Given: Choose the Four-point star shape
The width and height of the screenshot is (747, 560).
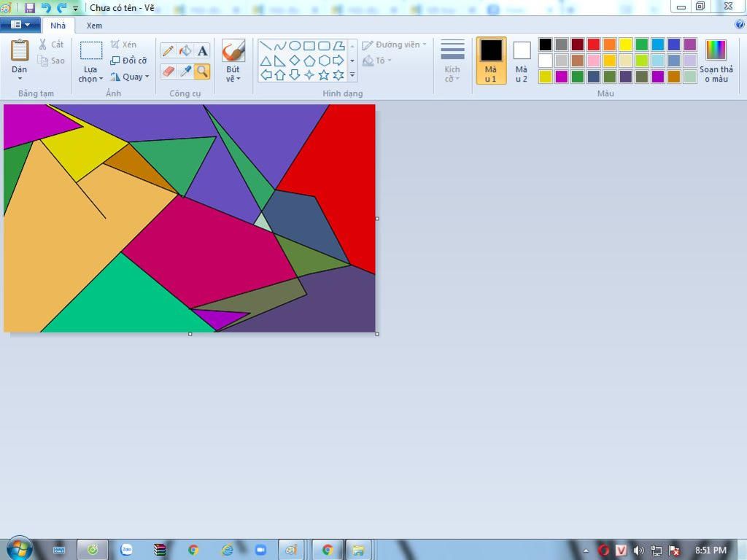Looking at the screenshot, I should [309, 75].
